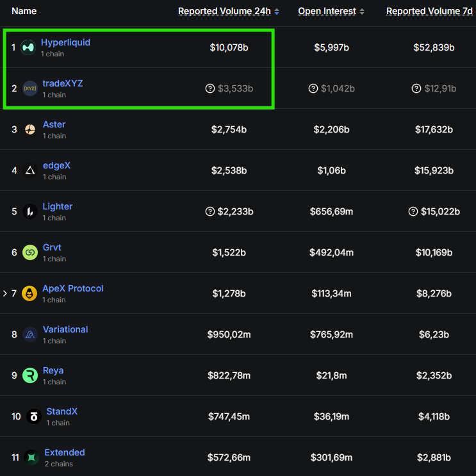This screenshot has height=476, width=476.
Task: Open the Aster protocol link
Action: pos(54,124)
